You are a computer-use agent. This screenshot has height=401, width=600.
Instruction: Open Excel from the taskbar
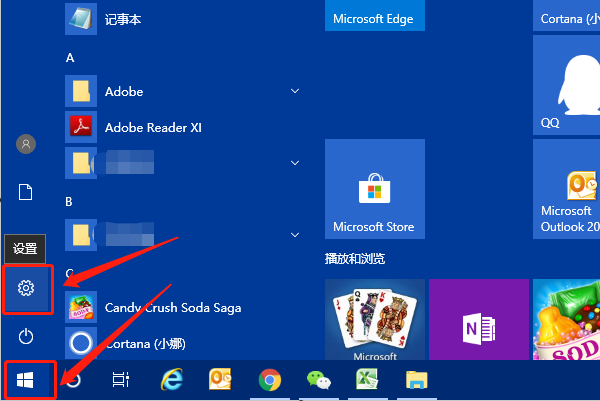[367, 379]
